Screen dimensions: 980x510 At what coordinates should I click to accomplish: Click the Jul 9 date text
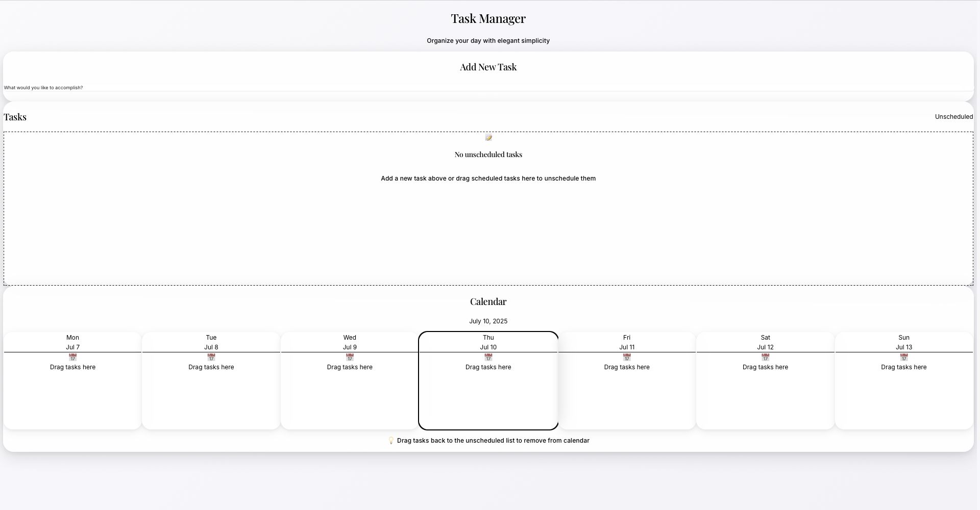350,347
